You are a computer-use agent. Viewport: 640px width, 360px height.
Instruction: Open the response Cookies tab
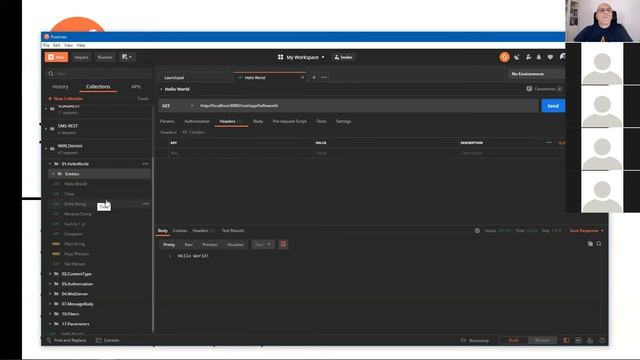[180, 231]
